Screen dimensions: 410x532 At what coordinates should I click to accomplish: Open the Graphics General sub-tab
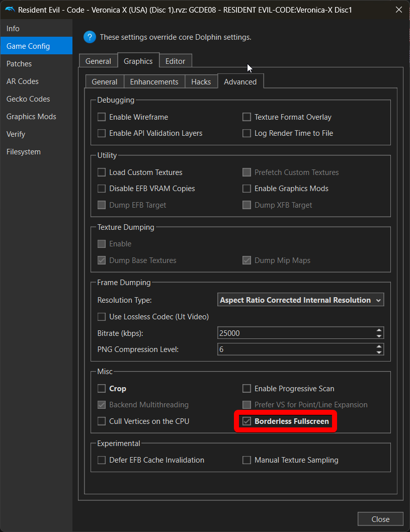point(104,82)
